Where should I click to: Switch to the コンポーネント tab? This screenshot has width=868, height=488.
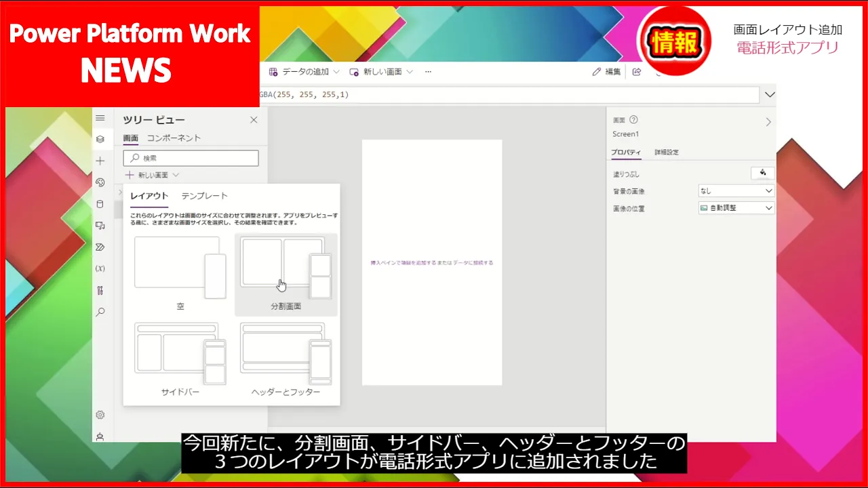pos(174,138)
